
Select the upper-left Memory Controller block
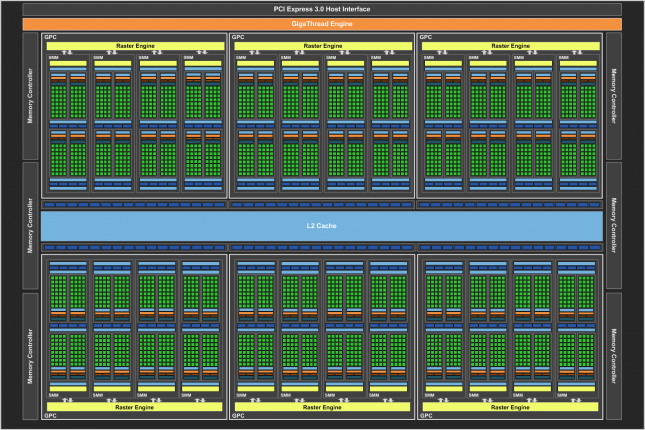coord(30,96)
